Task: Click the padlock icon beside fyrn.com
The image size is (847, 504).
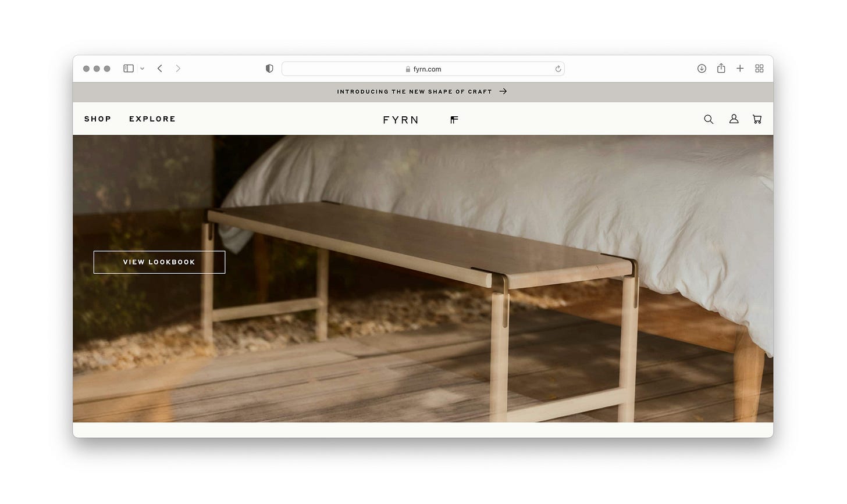Action: point(408,69)
